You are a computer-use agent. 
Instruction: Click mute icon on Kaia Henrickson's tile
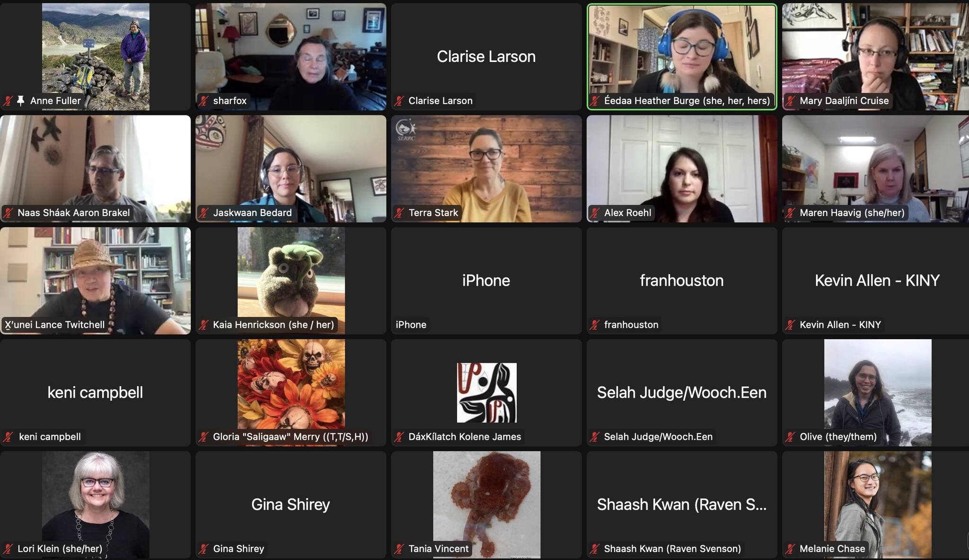click(x=205, y=324)
